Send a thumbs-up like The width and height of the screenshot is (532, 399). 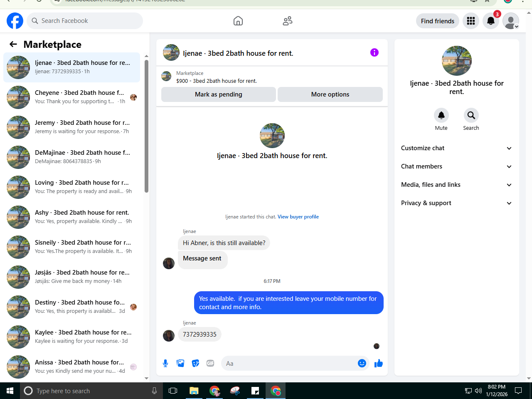378,363
